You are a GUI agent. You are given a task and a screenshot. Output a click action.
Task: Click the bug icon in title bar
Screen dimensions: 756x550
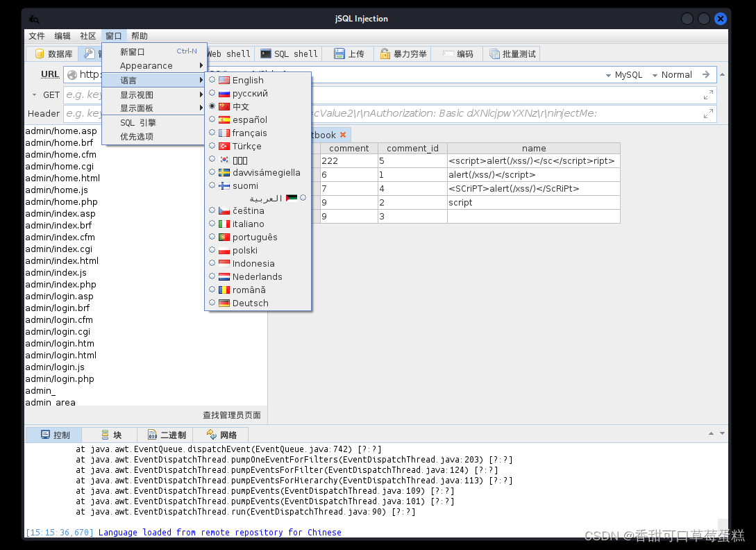click(x=34, y=19)
